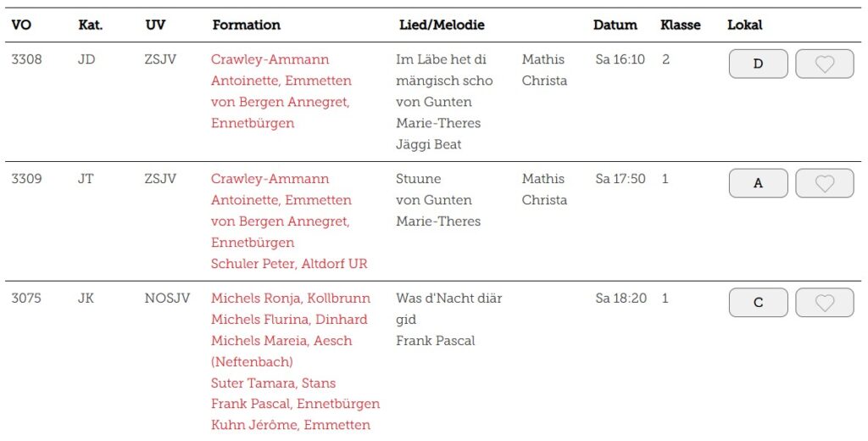Open von Bergen Annegret link in row 3308
868x441 pixels.
point(280,113)
